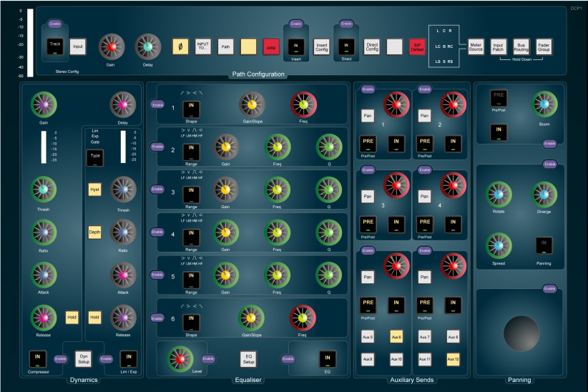588x392 pixels.
Task: Select the Aux 8 button
Action: coord(453,337)
